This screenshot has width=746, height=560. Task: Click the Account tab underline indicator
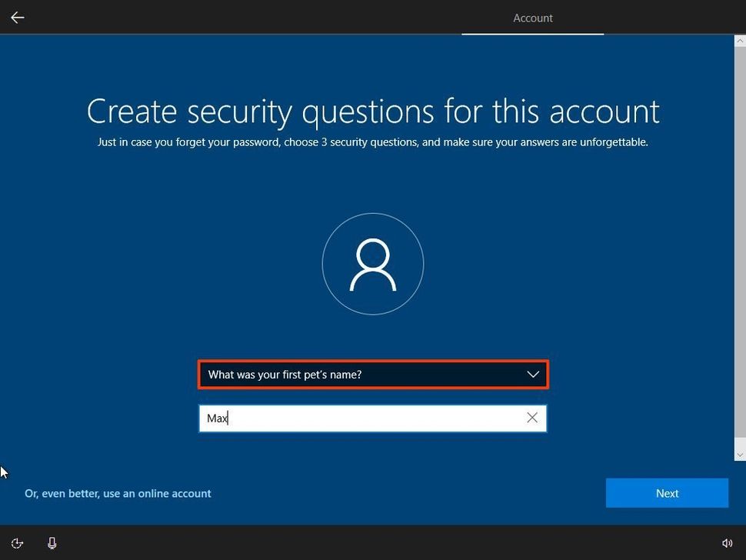(532, 35)
